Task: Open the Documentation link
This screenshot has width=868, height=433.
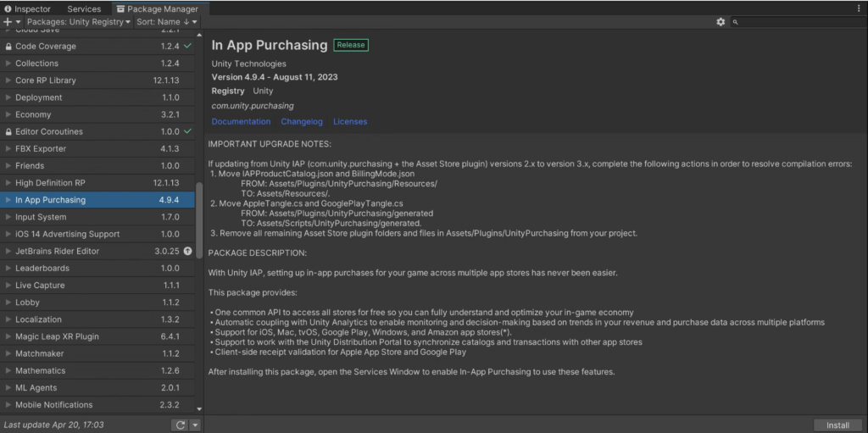Action: pos(241,121)
